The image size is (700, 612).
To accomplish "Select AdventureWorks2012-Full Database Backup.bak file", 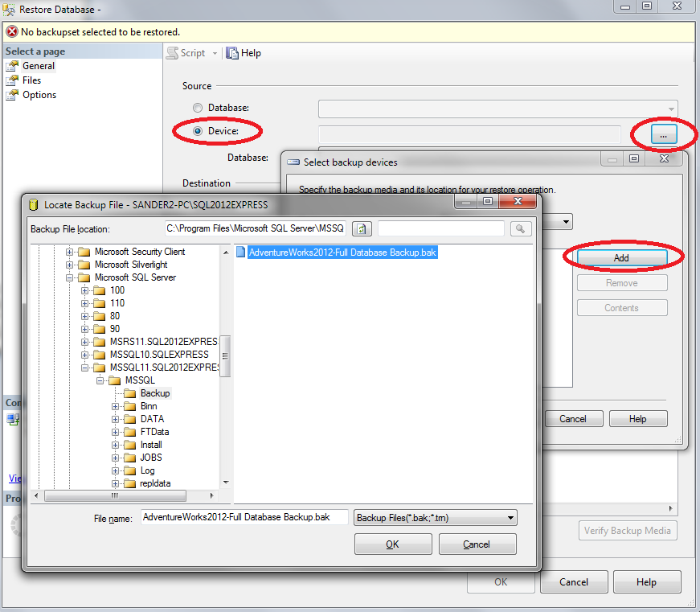I will pos(338,252).
